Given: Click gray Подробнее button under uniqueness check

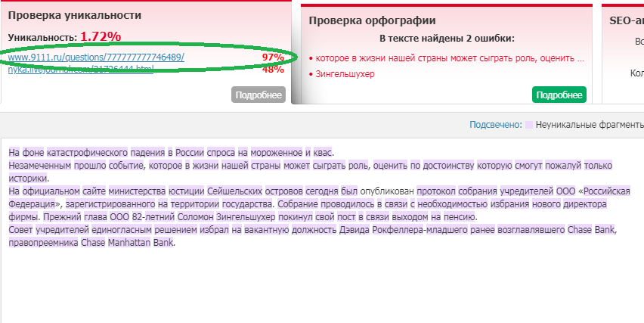Looking at the screenshot, I should pyautogui.click(x=258, y=95).
